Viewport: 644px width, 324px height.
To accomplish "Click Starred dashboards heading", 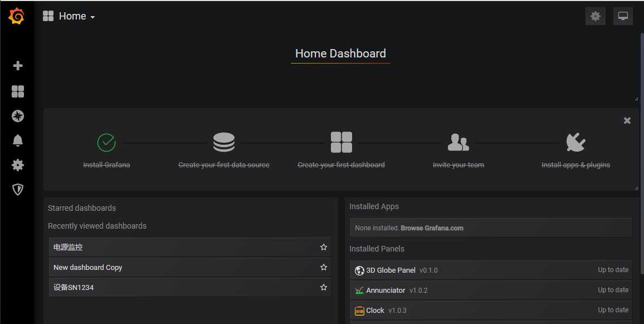I will point(82,208).
